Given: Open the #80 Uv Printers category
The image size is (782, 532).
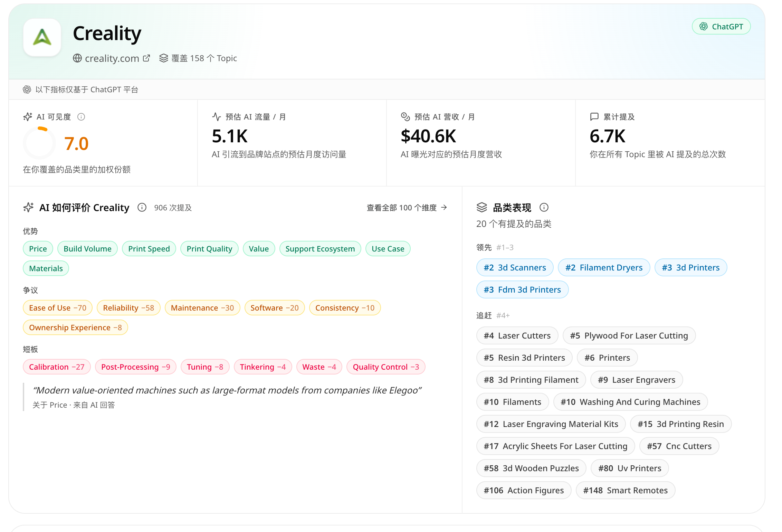Looking at the screenshot, I should pos(630,468).
